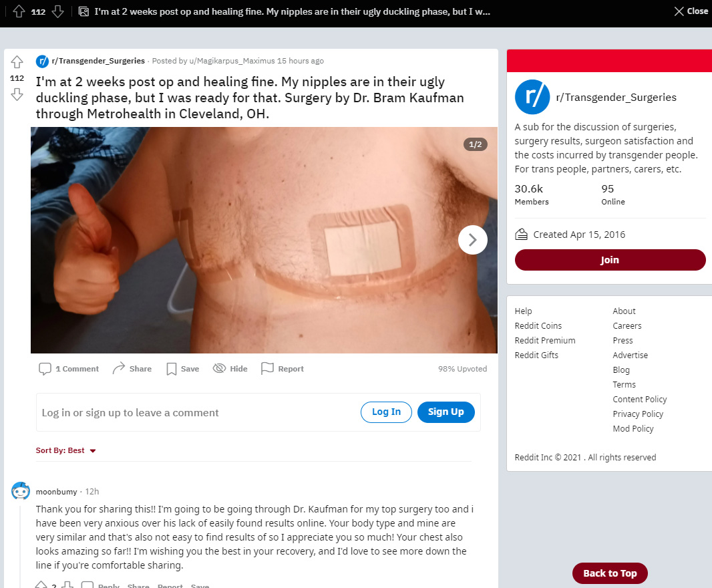Upvote the post beside the title
The image size is (712, 588).
click(x=17, y=61)
